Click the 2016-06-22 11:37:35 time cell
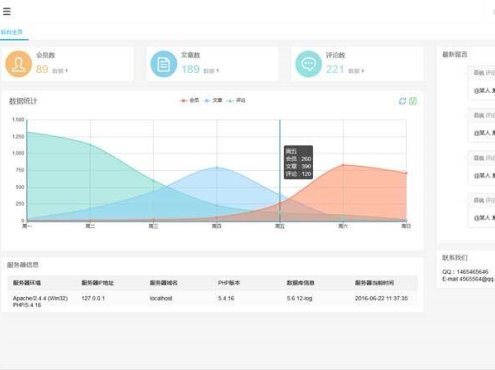This screenshot has width=495, height=370. 381,298
